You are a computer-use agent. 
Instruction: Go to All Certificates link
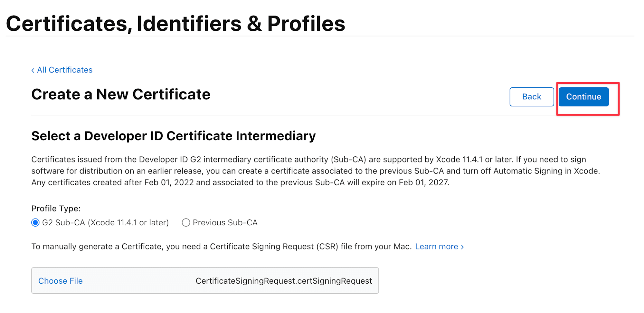tap(65, 70)
